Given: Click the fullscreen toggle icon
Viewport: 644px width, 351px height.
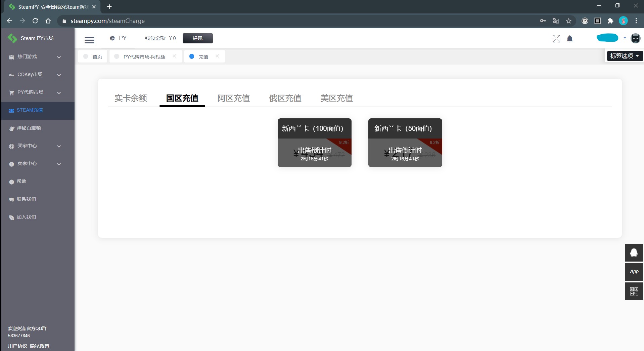Looking at the screenshot, I should click(x=556, y=39).
